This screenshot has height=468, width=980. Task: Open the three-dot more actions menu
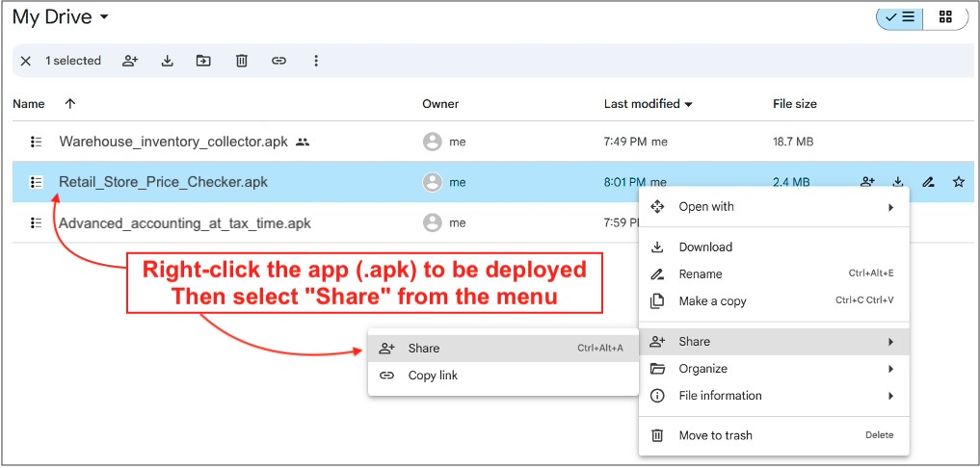[x=316, y=61]
